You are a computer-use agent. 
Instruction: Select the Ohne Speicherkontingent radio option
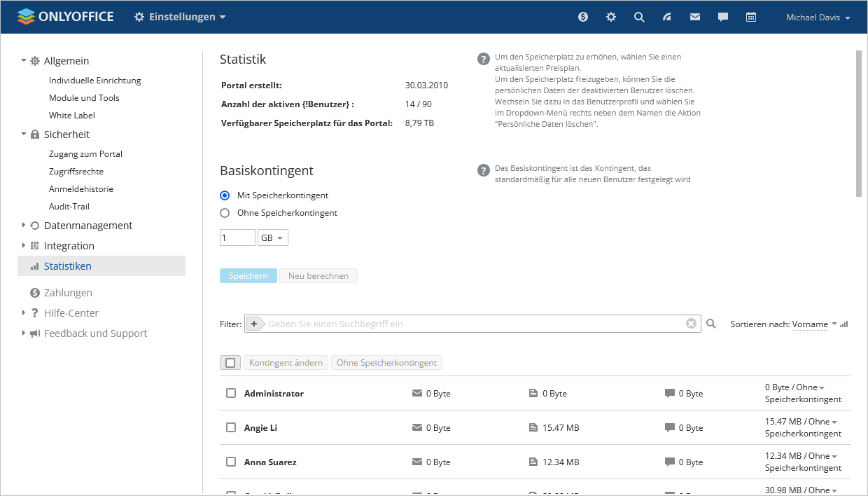click(225, 213)
